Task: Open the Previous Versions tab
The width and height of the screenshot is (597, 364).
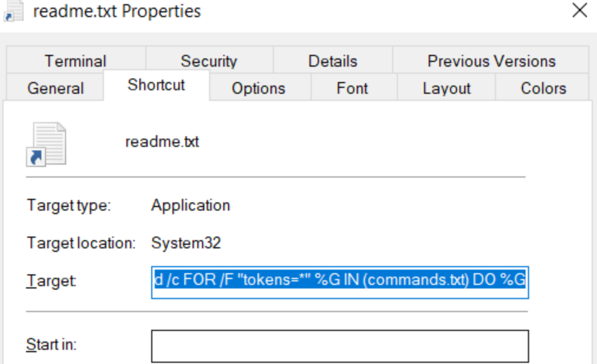Action: (491, 61)
